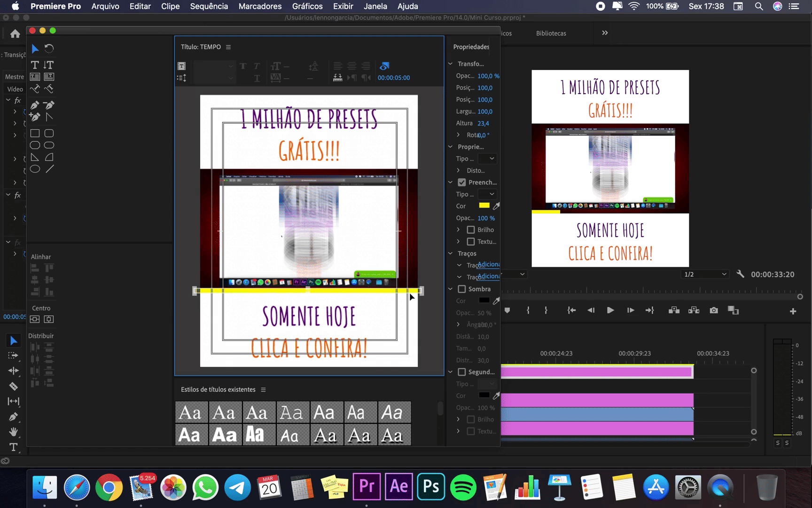Enable the Sombra shadow checkbox
Image resolution: width=812 pixels, height=508 pixels.
[x=462, y=289]
